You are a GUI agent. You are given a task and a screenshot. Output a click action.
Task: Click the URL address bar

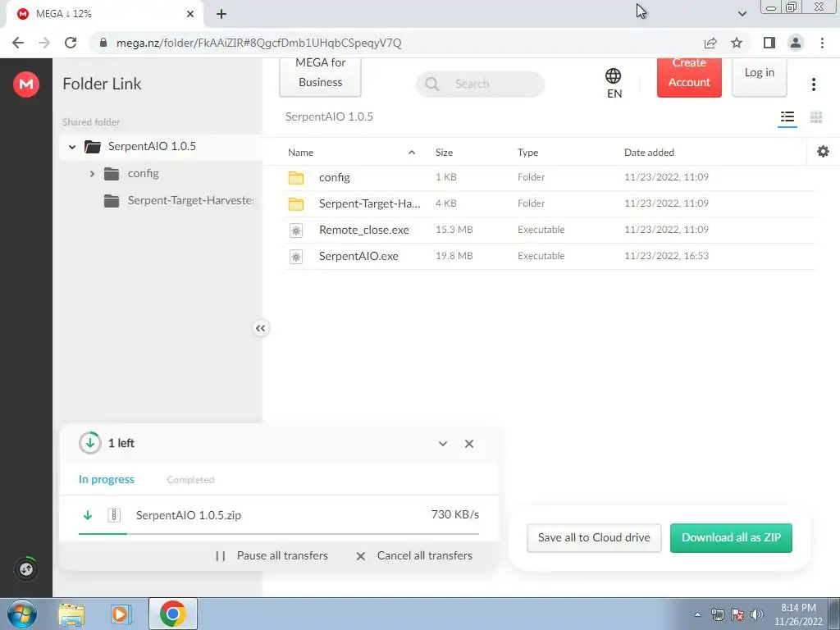tap(396, 43)
